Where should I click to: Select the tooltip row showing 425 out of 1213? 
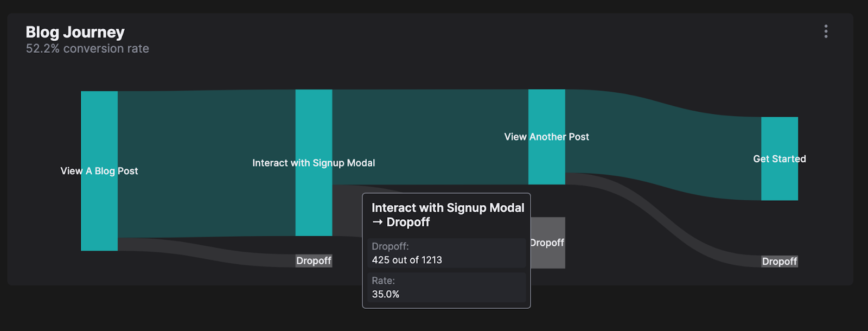click(446, 253)
